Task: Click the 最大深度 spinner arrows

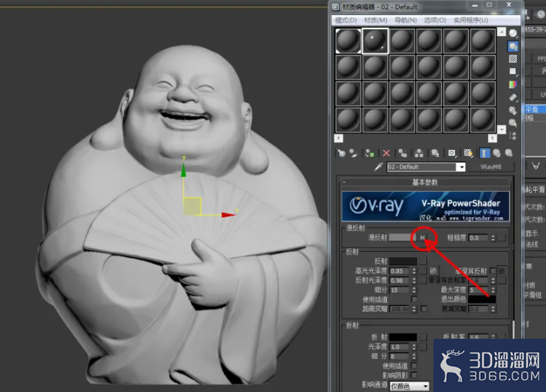Action: click(493, 289)
